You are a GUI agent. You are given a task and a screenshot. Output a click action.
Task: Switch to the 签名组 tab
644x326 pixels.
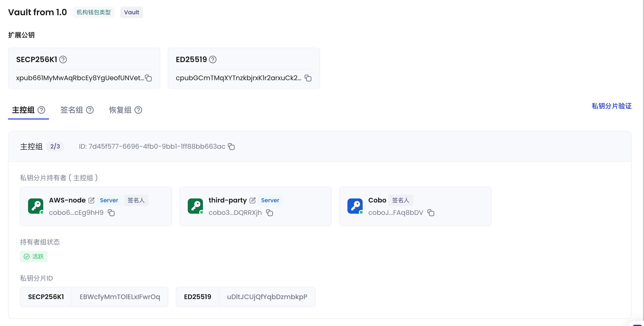72,110
